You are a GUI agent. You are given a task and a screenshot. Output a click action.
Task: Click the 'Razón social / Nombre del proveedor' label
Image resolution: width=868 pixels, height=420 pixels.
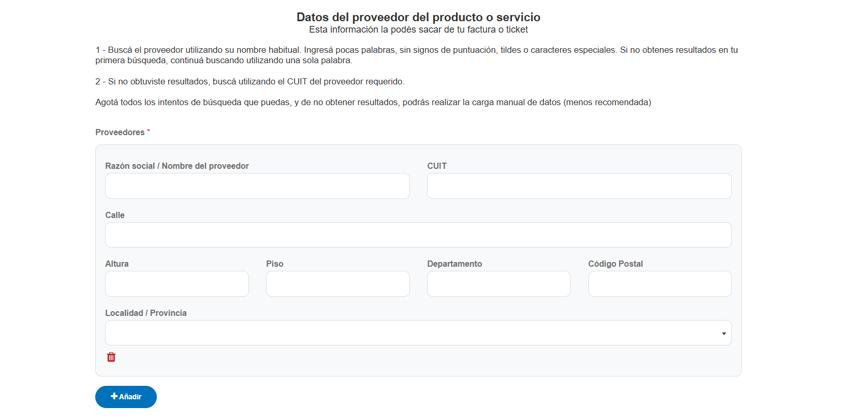pos(177,166)
